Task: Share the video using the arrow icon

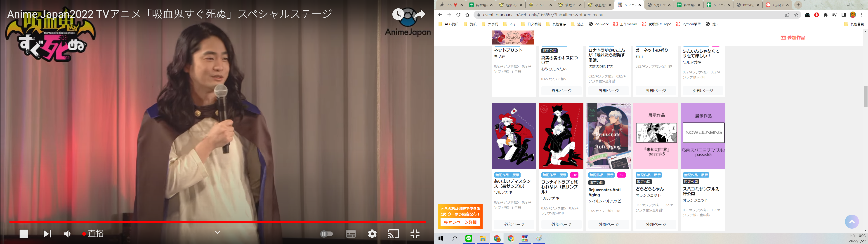Action: point(420,14)
